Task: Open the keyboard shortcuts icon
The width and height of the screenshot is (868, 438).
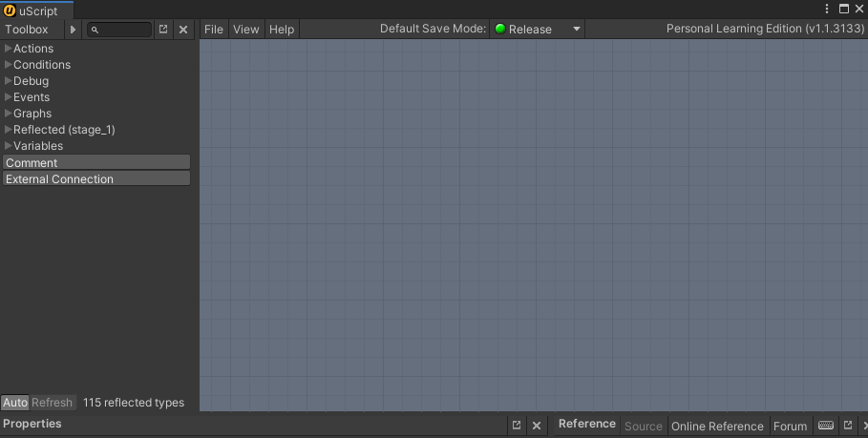Action: pyautogui.click(x=826, y=426)
